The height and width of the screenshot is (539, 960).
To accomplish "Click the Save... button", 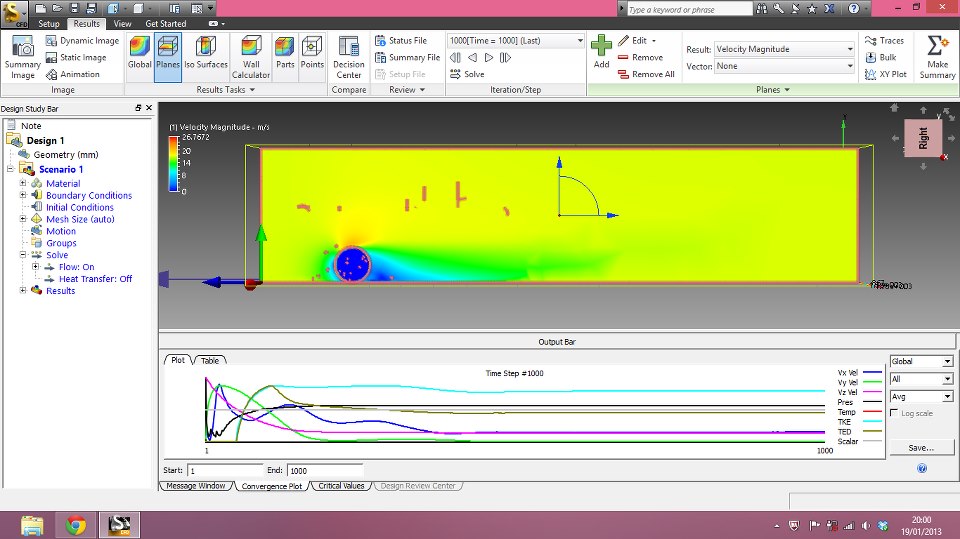I will point(921,448).
